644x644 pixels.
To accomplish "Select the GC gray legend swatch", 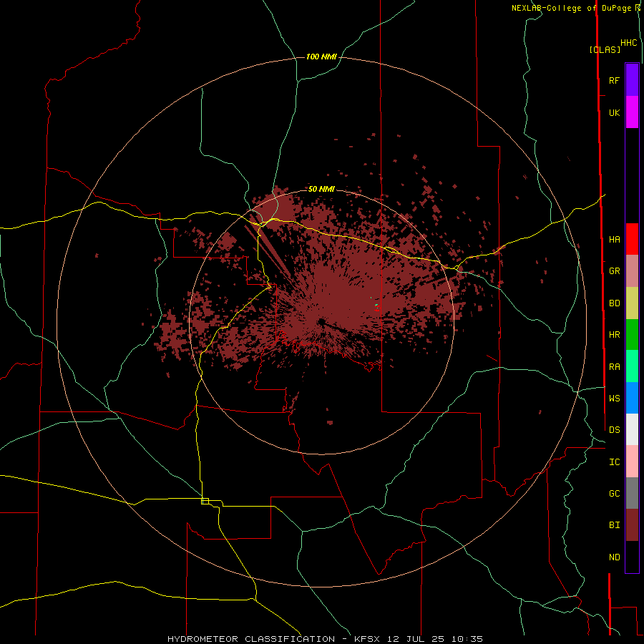I will (x=632, y=493).
